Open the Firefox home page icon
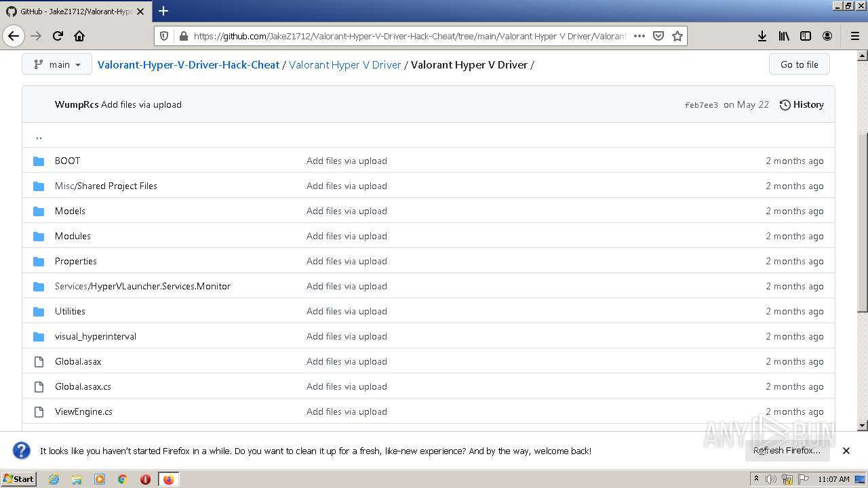The image size is (868, 488). click(79, 36)
